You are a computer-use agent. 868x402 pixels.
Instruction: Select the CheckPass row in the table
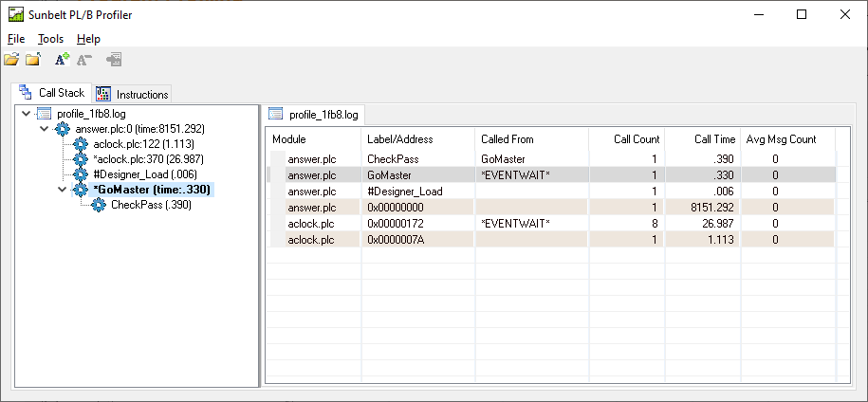pos(392,159)
